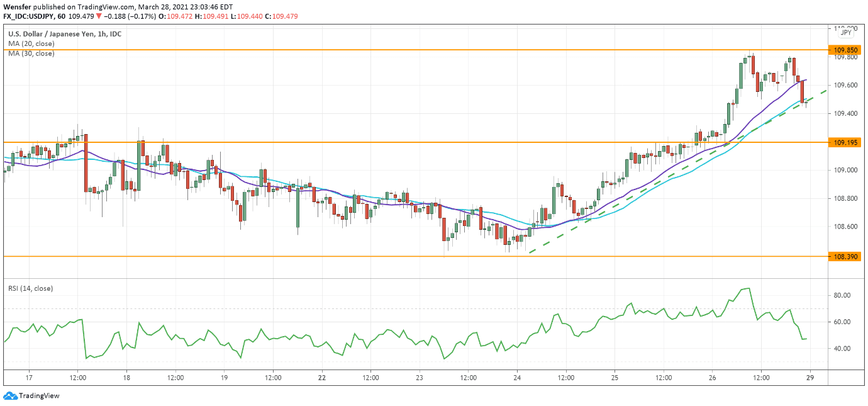Viewport: 868px width, 406px height.
Task: Click the U.S. Dollar / Japanese Yen chart title
Action: (x=65, y=33)
